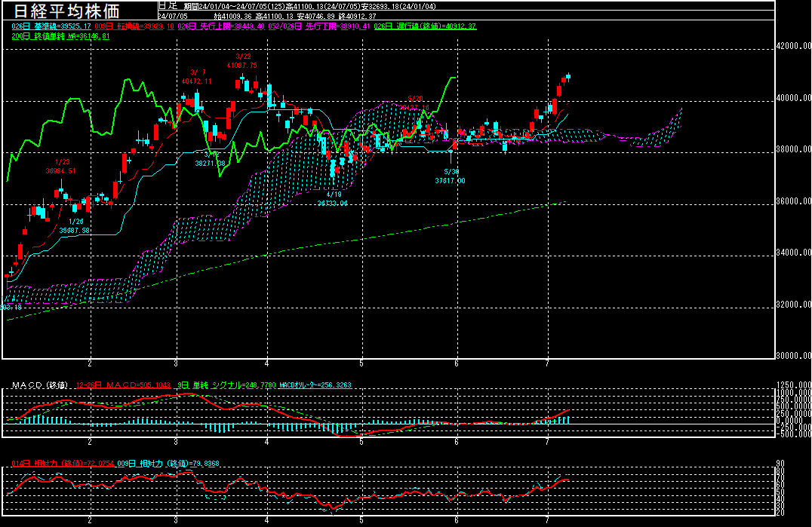Click the 90 label on the RSI axis
The width and height of the screenshot is (812, 527).
click(x=780, y=464)
